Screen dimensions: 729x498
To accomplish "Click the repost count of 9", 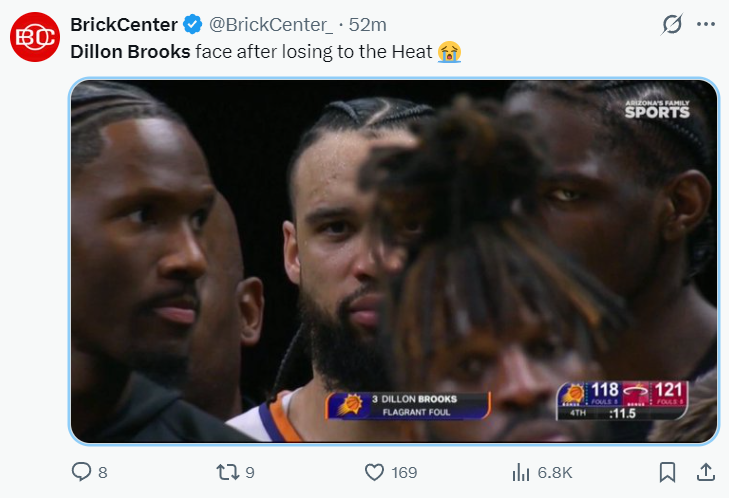I will click(249, 472).
